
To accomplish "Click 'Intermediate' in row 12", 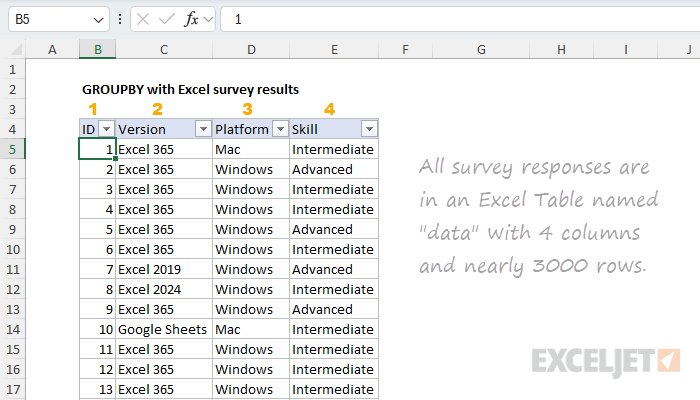I will (x=333, y=289).
